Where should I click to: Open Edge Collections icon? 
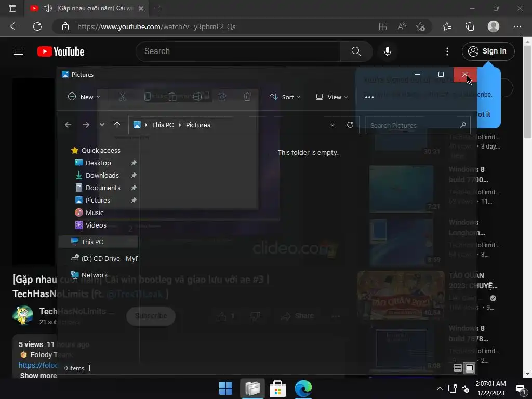point(470,26)
